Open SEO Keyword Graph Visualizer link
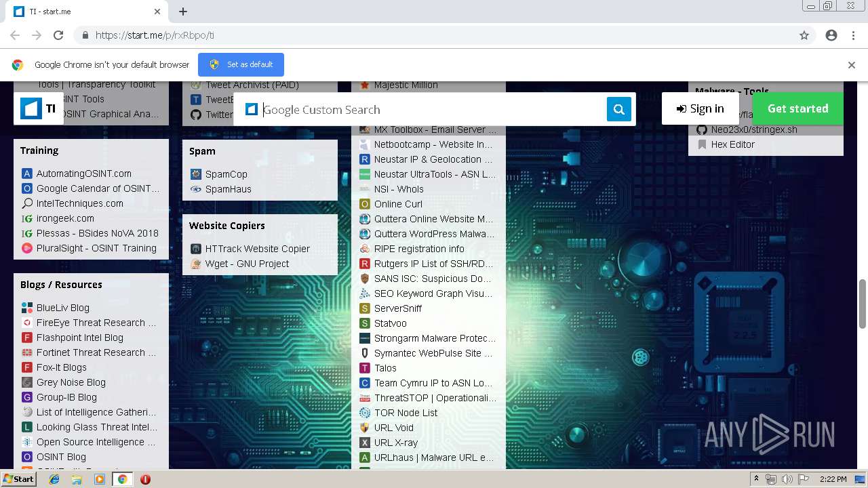The height and width of the screenshot is (488, 868). pos(434,293)
